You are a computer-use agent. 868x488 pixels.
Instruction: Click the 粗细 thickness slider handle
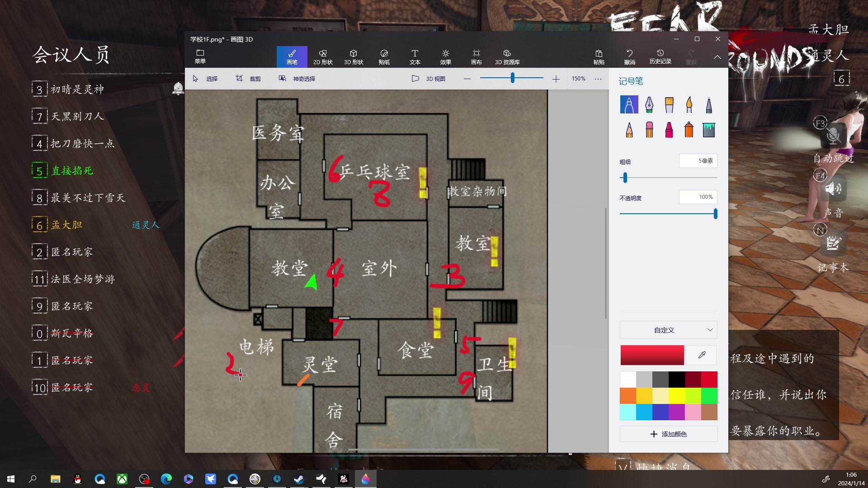coord(625,178)
